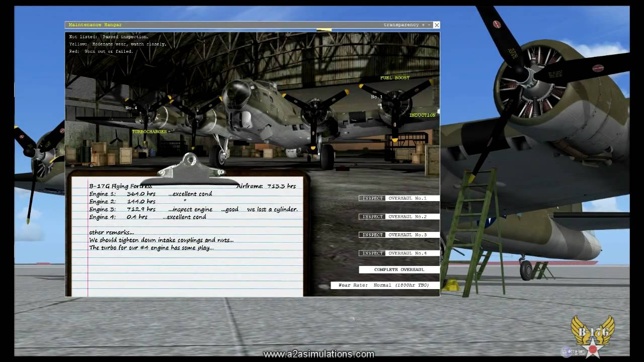Click the B-17G Flying Fortress clipboard heading
The image size is (644, 362).
click(120, 186)
